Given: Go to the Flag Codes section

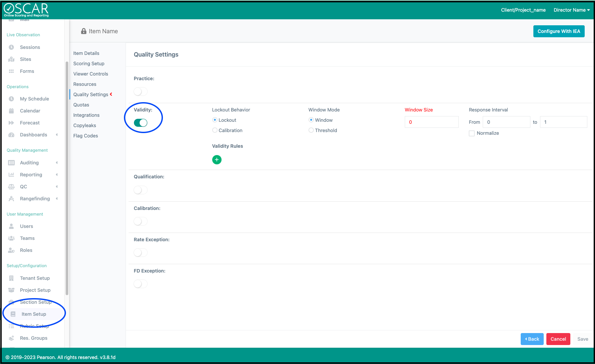Looking at the screenshot, I should point(86,136).
